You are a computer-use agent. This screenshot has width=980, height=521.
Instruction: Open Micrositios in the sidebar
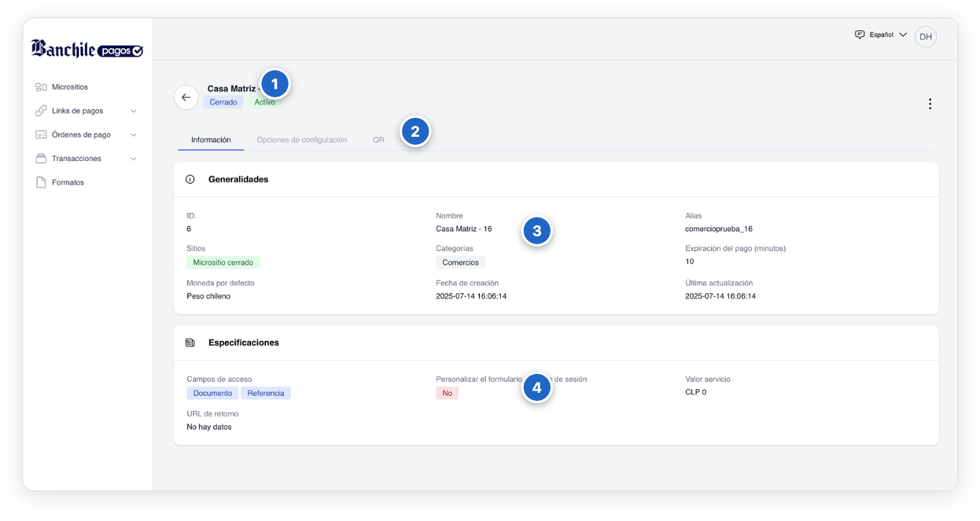pos(70,87)
